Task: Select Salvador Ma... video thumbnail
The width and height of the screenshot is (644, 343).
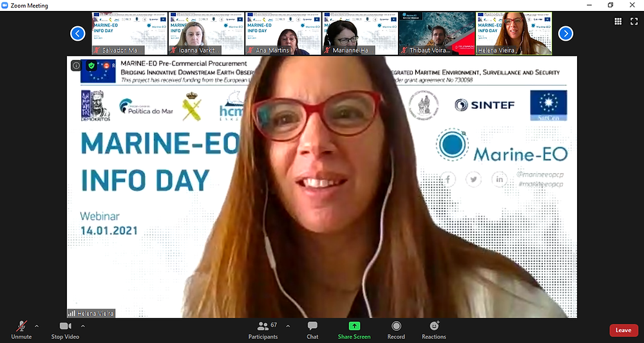Action: click(129, 33)
